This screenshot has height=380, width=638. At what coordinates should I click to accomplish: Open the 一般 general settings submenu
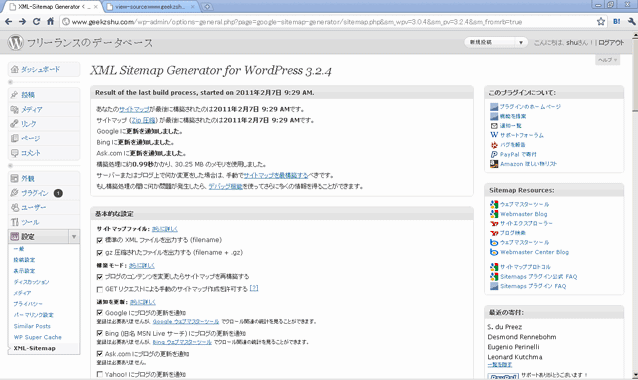pos(19,249)
